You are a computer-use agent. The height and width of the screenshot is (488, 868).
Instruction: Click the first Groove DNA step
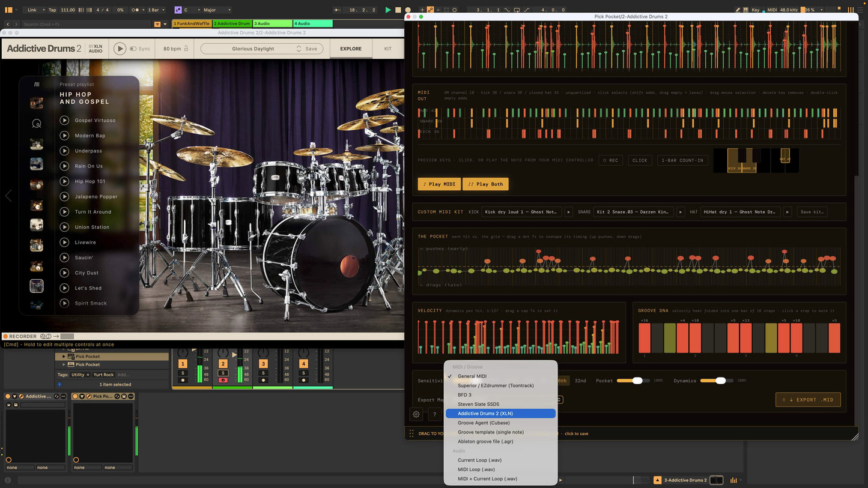[645, 338]
